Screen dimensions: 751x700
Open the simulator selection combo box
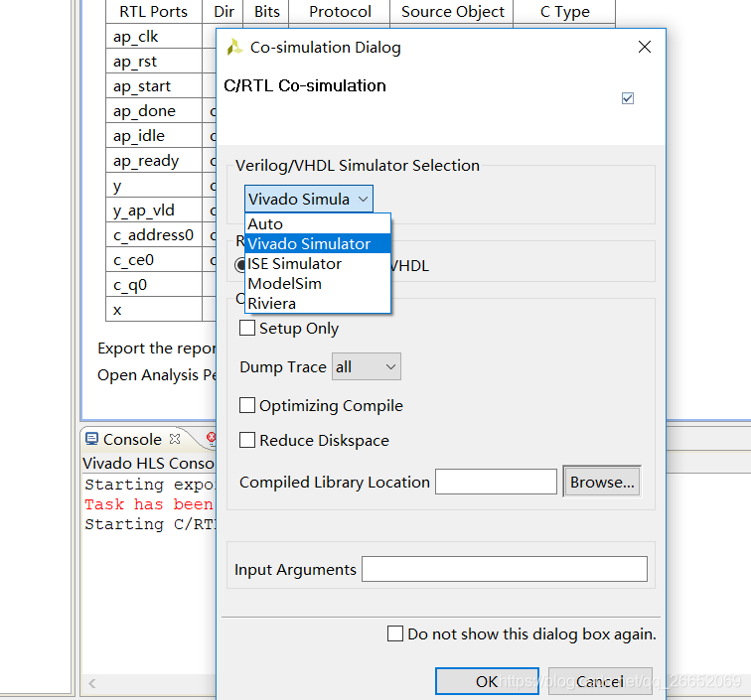(x=308, y=199)
